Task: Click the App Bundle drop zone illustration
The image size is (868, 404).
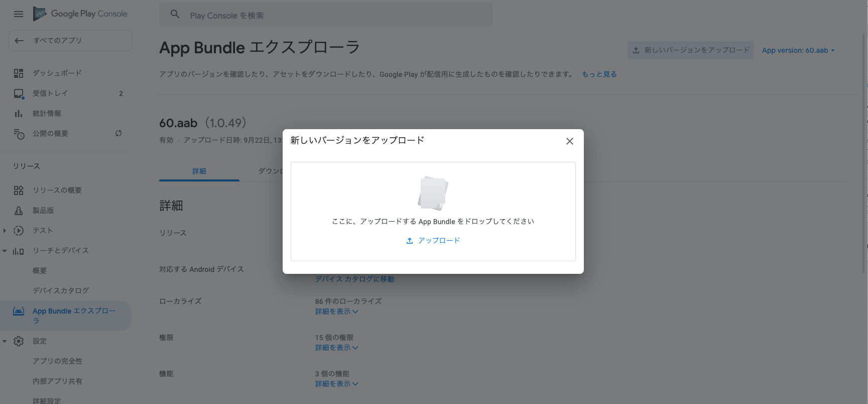Action: coord(433,193)
